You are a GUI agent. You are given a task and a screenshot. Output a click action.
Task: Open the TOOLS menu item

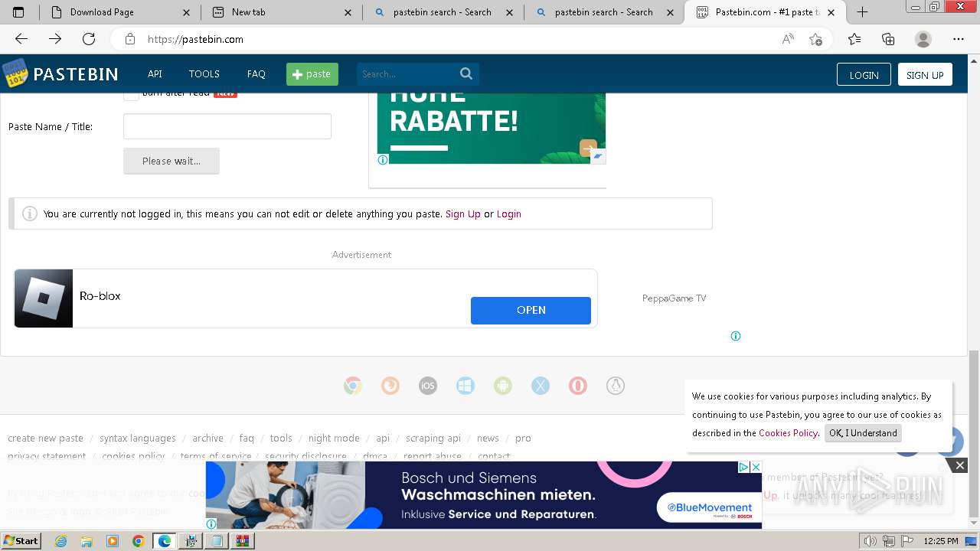(204, 74)
